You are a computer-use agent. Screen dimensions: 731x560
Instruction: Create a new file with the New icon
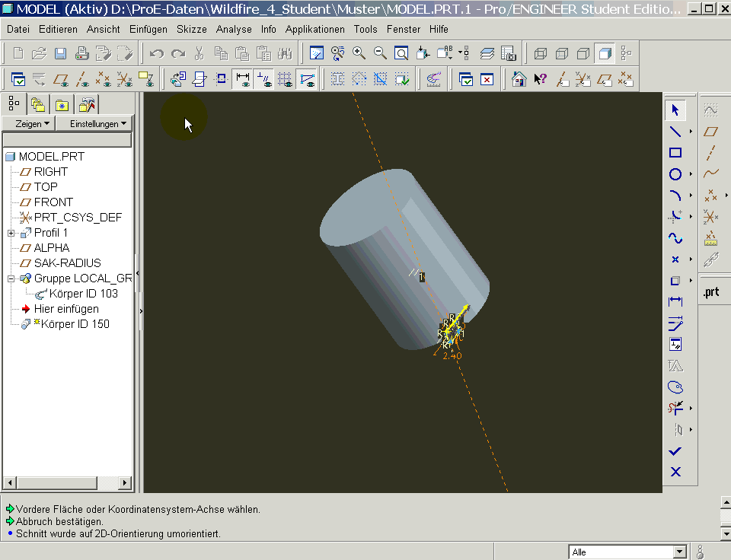coord(18,53)
